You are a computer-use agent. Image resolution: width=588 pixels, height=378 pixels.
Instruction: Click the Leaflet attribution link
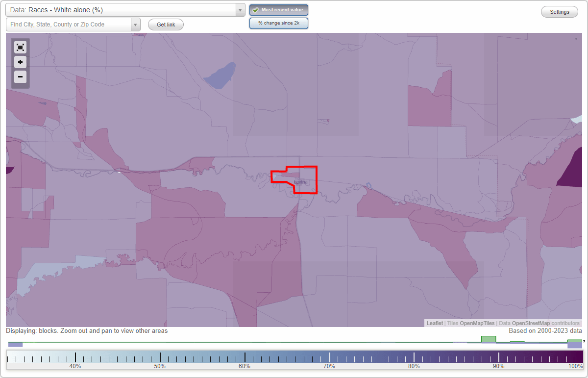tap(434, 323)
